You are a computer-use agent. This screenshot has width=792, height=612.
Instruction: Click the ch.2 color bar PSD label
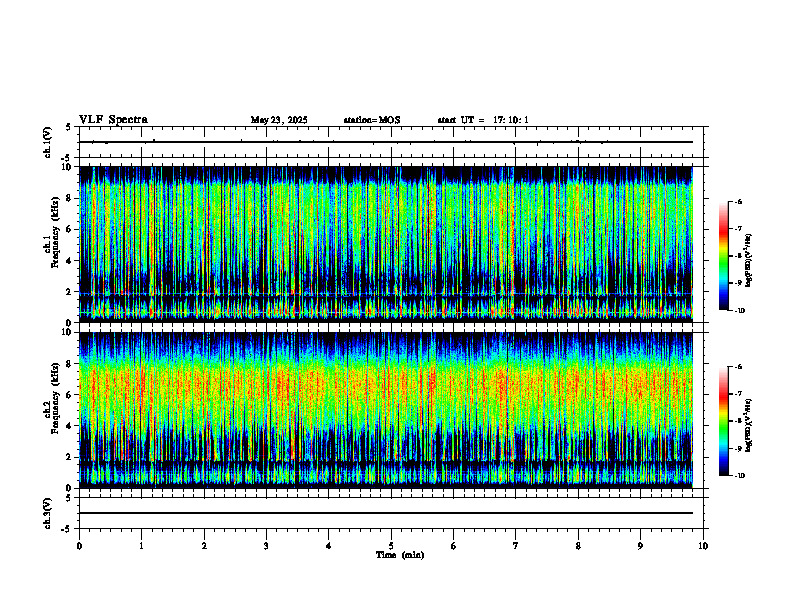[x=749, y=425]
